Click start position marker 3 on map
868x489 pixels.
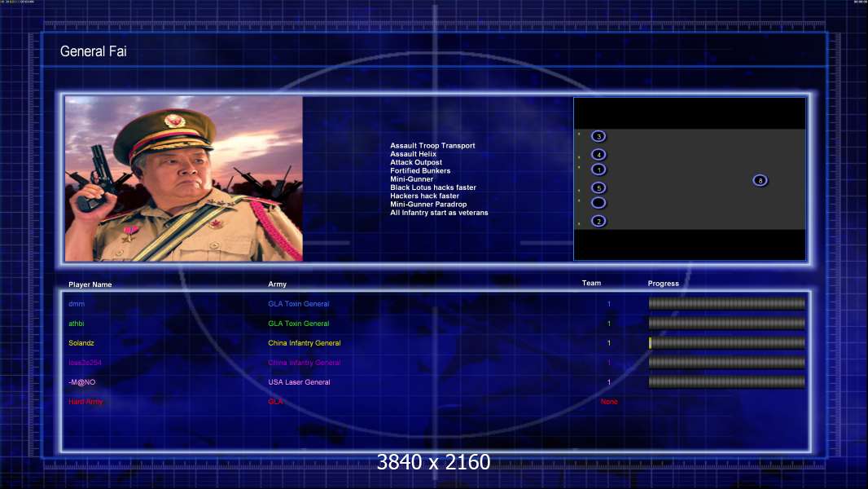click(598, 136)
